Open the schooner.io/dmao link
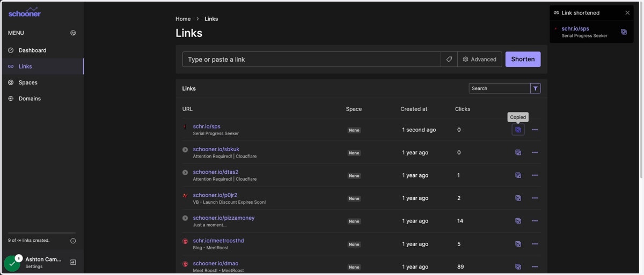Screen dimensions: 644x275 pyautogui.click(x=216, y=263)
